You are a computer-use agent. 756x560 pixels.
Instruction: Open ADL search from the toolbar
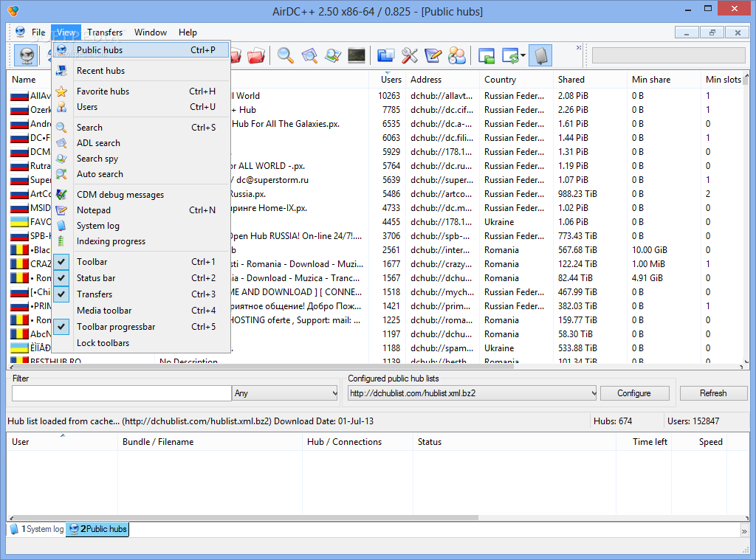click(309, 55)
